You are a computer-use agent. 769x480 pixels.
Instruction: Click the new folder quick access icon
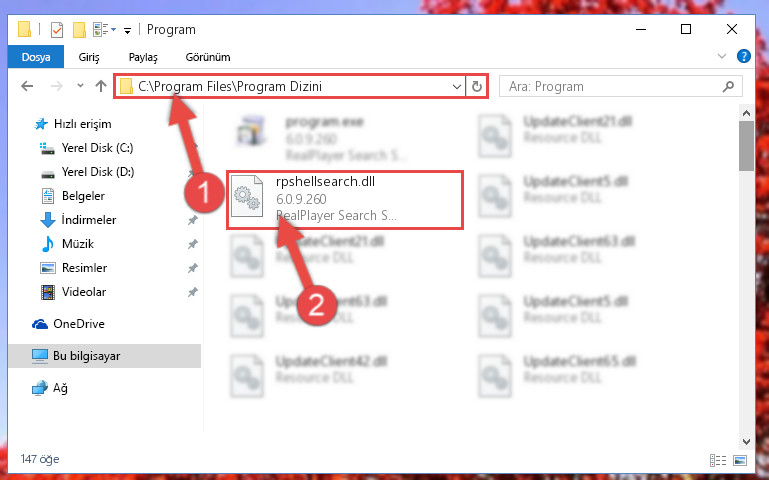pyautogui.click(x=79, y=30)
